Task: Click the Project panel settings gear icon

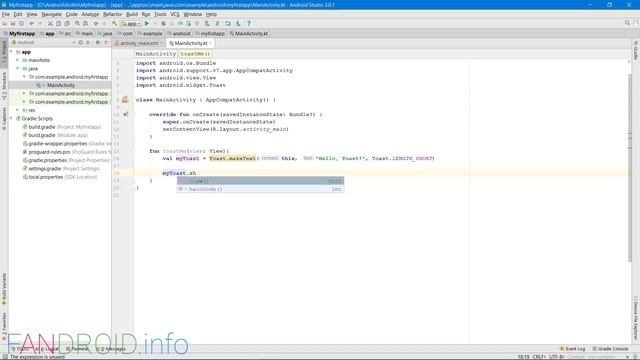Action: click(98, 42)
